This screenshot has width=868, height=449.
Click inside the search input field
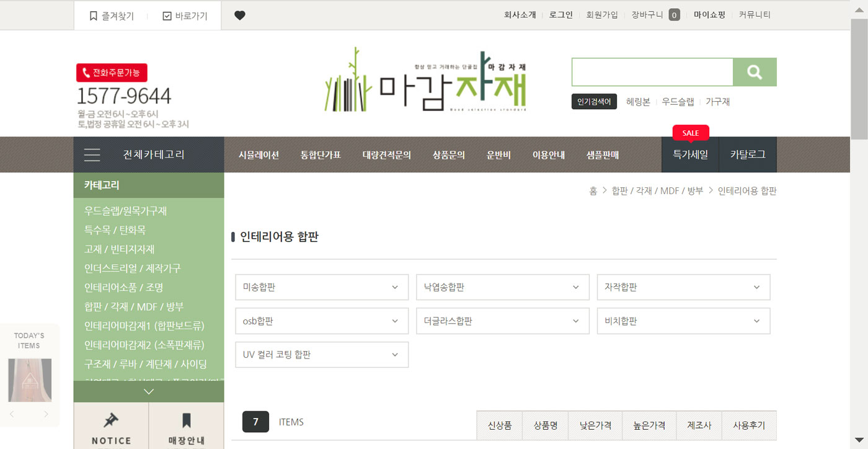(651, 72)
